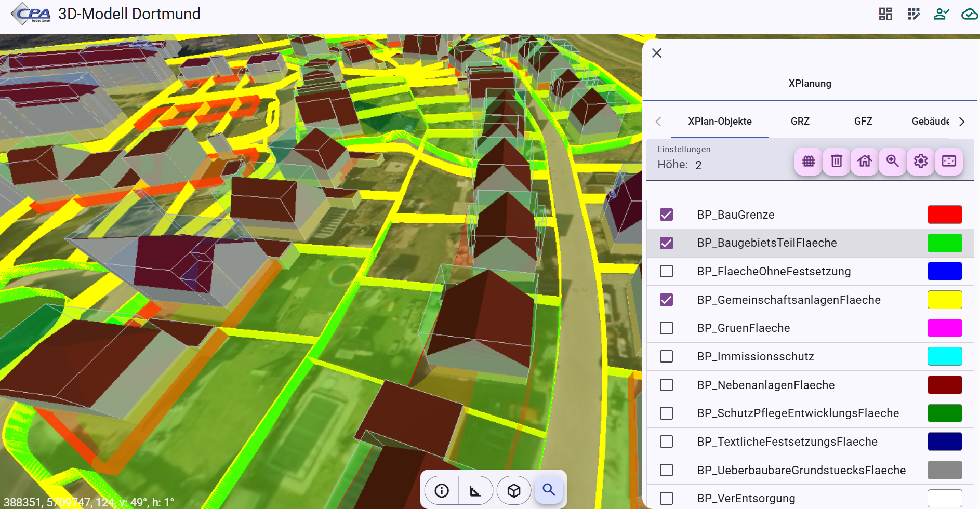Click the 'XPlanung' panel heading

click(810, 84)
